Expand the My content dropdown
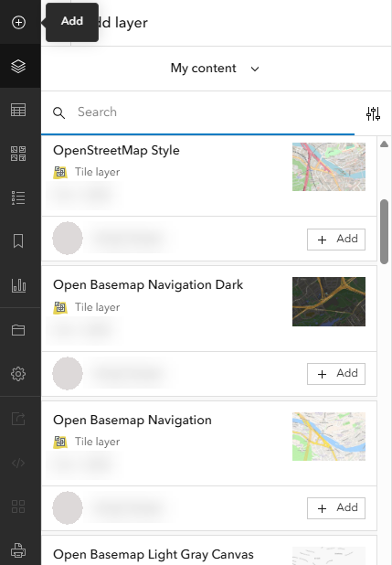The width and height of the screenshot is (392, 565). [x=215, y=69]
